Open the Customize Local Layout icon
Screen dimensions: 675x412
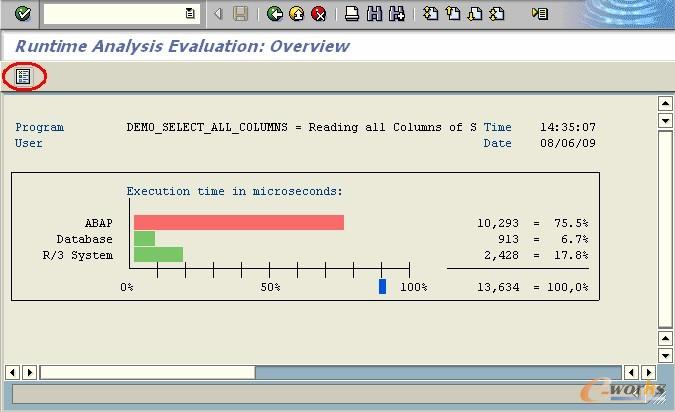540,14
